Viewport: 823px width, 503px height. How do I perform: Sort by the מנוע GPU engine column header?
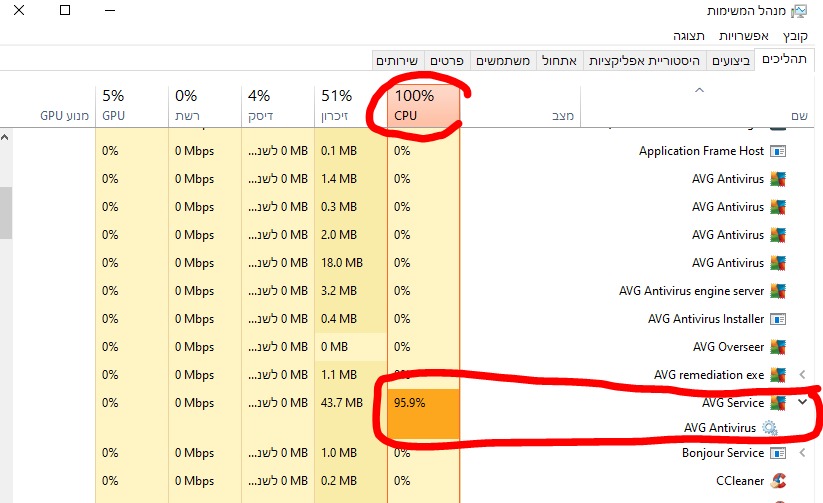coord(48,106)
